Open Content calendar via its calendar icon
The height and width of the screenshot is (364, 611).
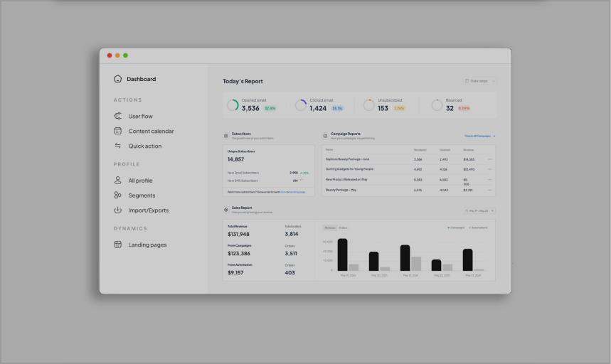118,131
